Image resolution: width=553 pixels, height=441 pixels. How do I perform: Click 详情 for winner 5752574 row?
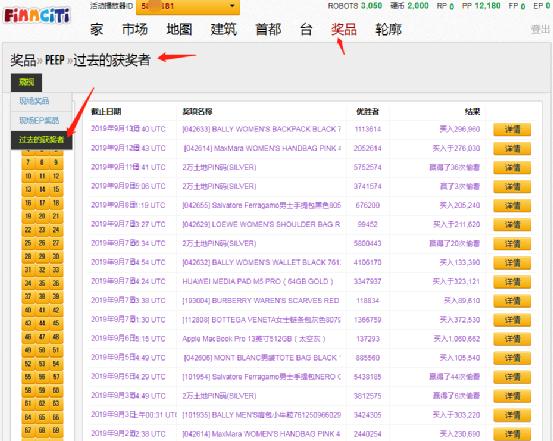point(512,168)
